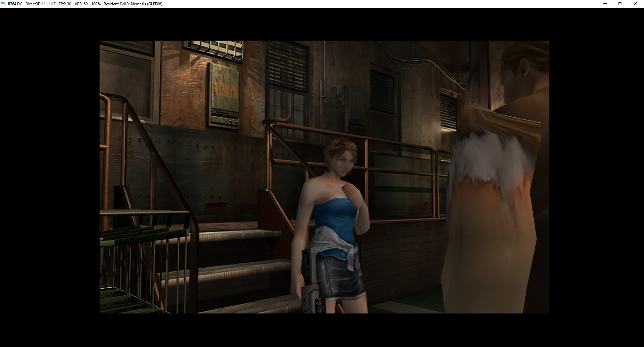Minimize the Dolphin emulator window

[x=605, y=4]
